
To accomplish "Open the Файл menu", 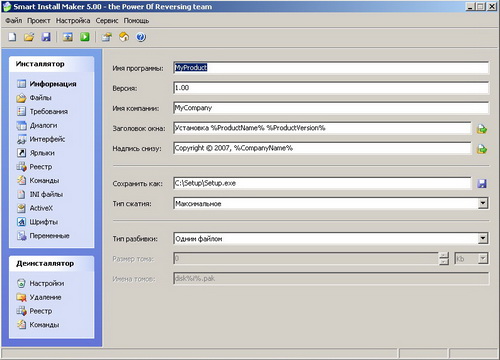I will (x=14, y=21).
